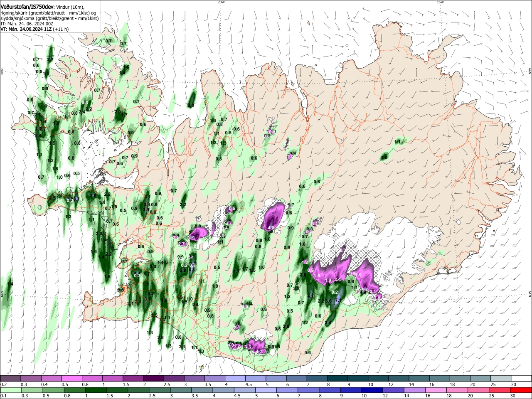Viewport: 532px width, 399px height.
Task: Click the '0.1' label at the start of the rain legend
Action: 4,396
